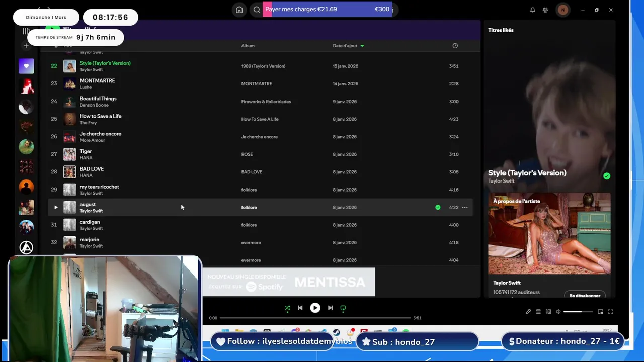Open artist link 'The Fray'
Image resolution: width=644 pixels, height=362 pixels.
(x=88, y=123)
